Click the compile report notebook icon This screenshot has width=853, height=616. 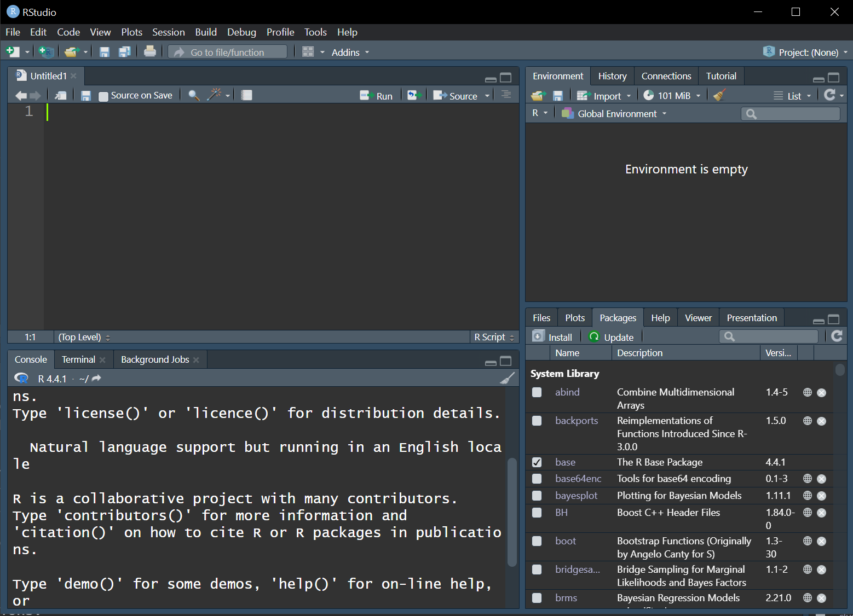pyautogui.click(x=246, y=95)
